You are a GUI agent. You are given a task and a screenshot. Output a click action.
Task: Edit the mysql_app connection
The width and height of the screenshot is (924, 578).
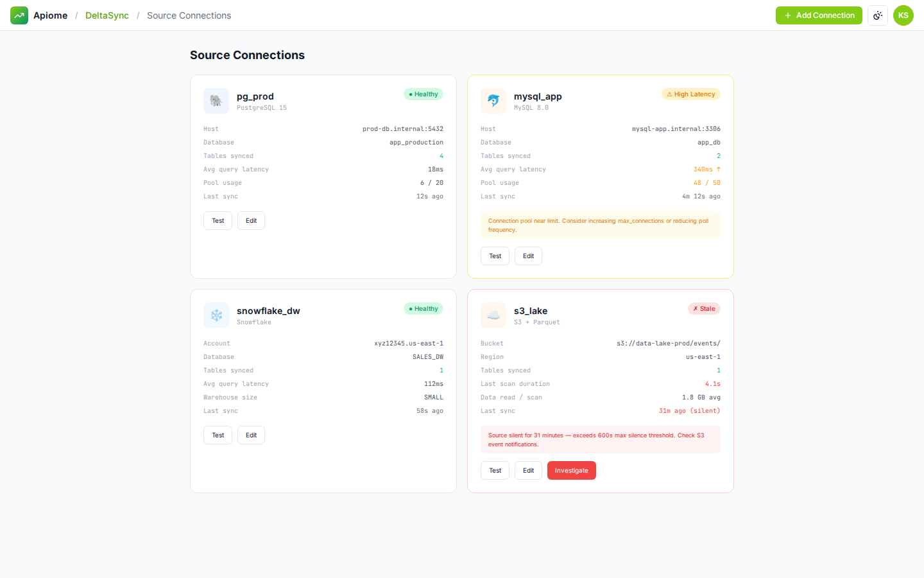pyautogui.click(x=528, y=256)
